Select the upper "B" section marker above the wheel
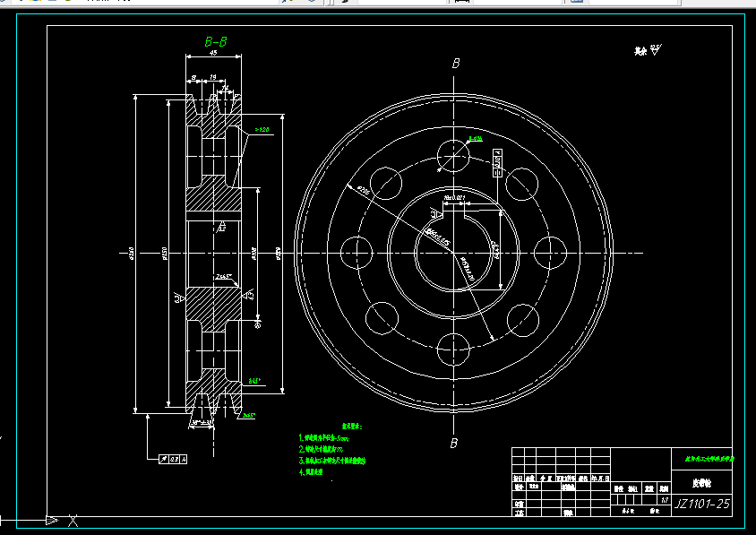 click(456, 64)
